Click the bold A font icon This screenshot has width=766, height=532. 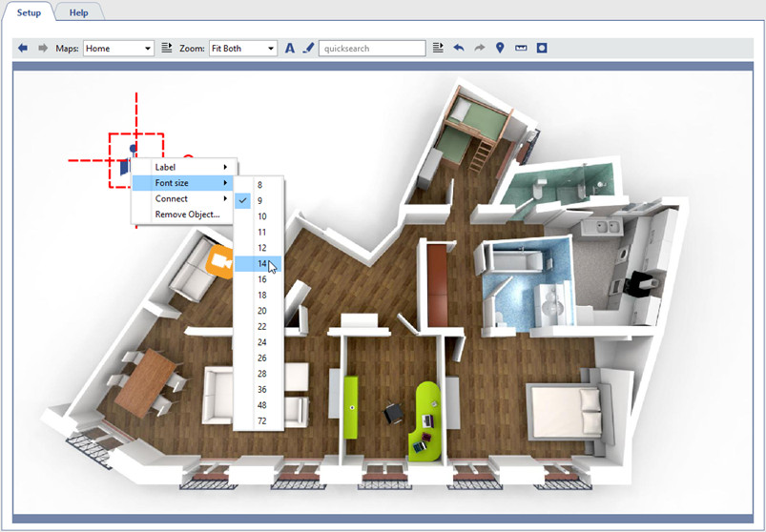(x=290, y=48)
